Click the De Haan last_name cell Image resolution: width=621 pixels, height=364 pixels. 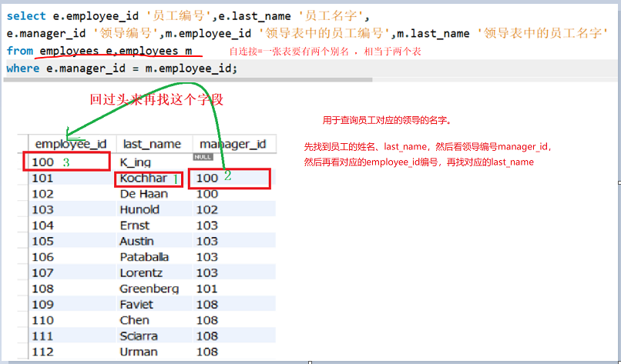154,194
